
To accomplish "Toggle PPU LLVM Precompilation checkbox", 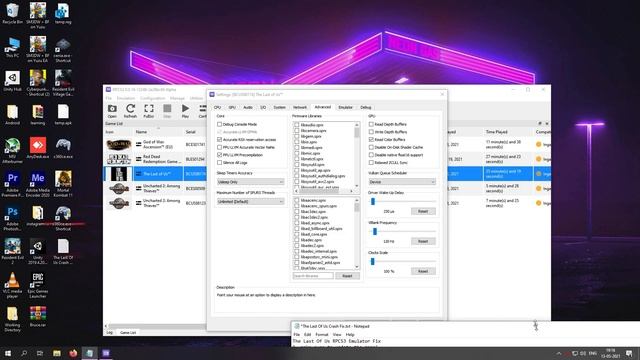I will [220, 155].
